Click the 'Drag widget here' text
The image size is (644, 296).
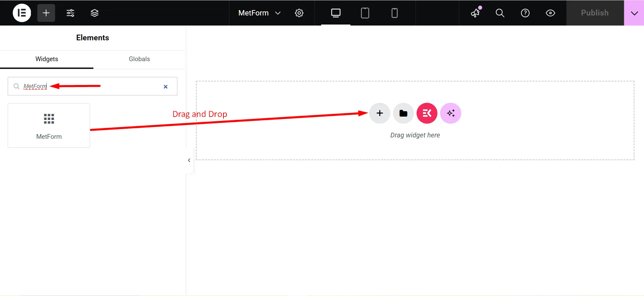(415, 135)
